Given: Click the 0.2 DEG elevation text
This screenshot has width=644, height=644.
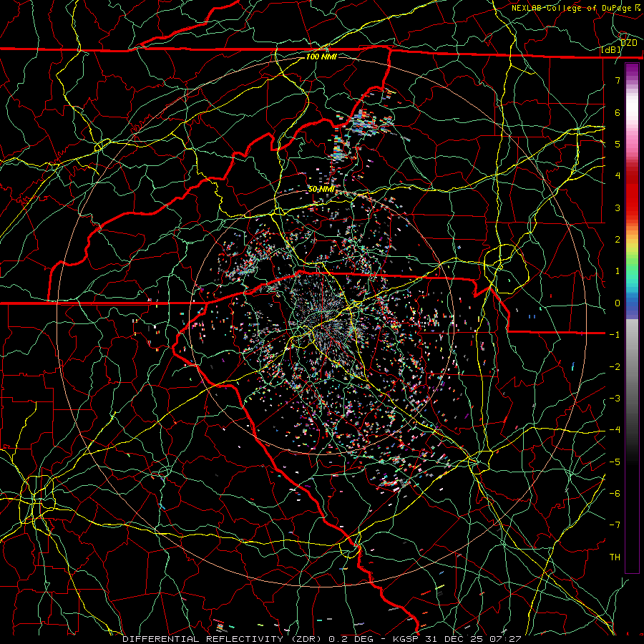Looking at the screenshot, I should (351, 639).
